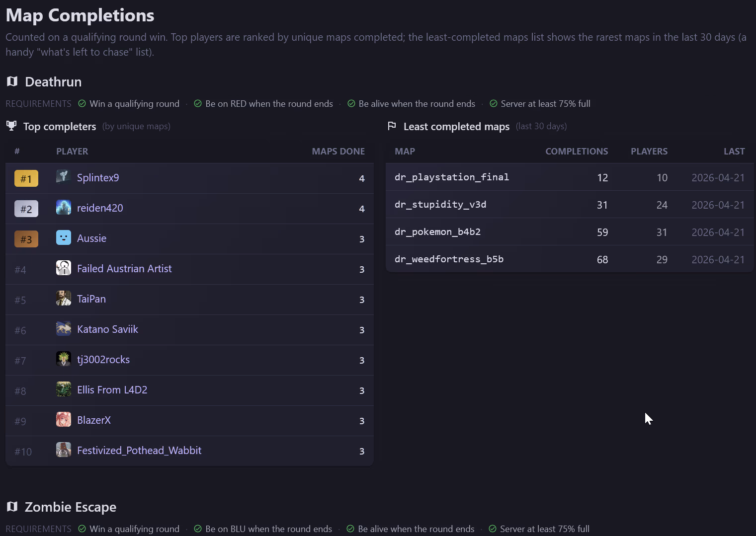
Task: Click the Deathrun section heading
Action: tap(53, 81)
